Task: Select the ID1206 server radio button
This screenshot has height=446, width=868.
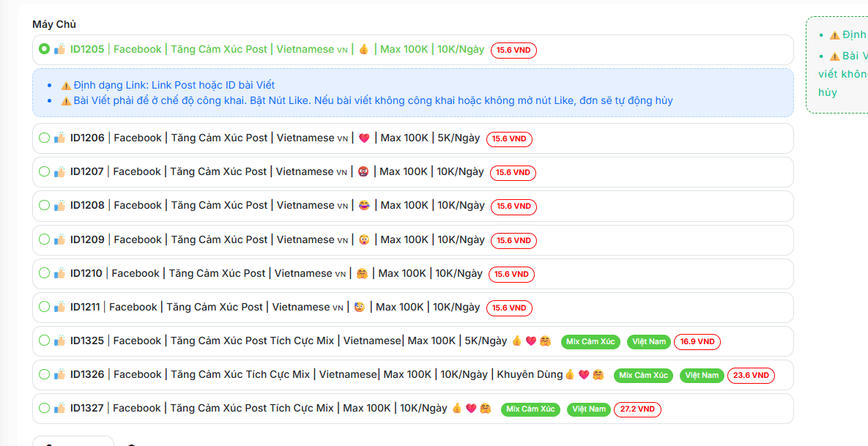Action: [44, 138]
